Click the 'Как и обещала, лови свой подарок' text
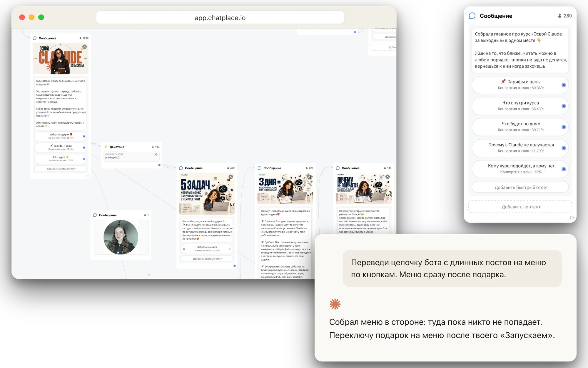The width and height of the screenshot is (588, 368). click(x=207, y=230)
